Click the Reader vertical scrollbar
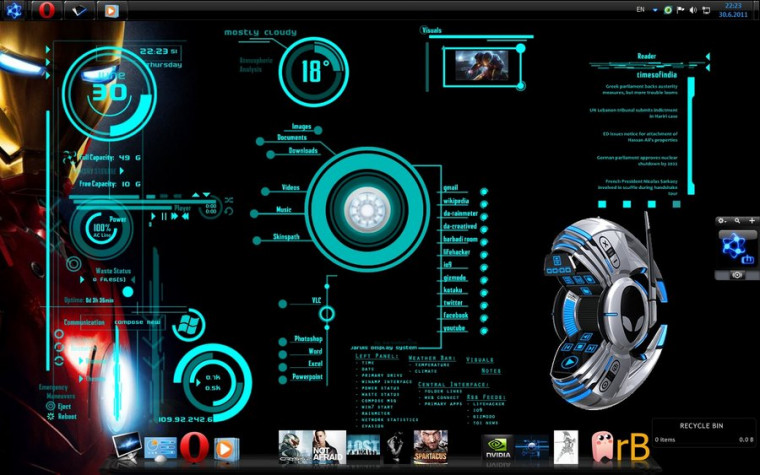The image size is (760, 475). click(691, 136)
